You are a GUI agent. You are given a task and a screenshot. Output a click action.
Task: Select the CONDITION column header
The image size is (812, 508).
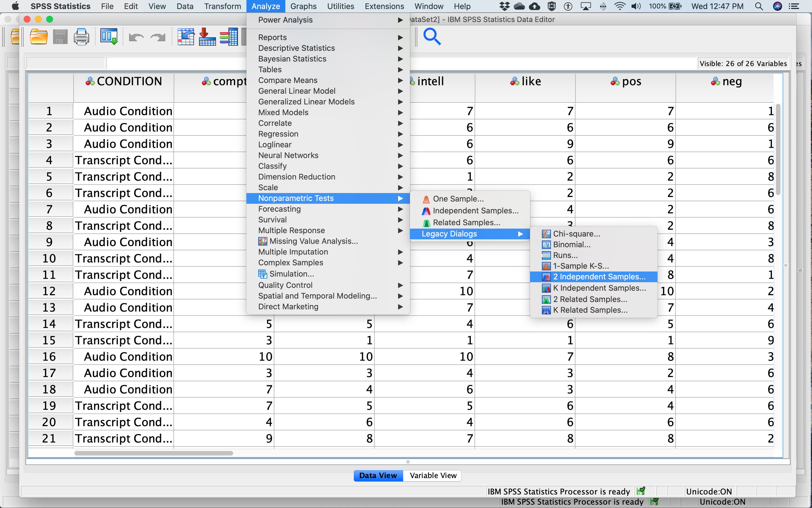pos(123,88)
